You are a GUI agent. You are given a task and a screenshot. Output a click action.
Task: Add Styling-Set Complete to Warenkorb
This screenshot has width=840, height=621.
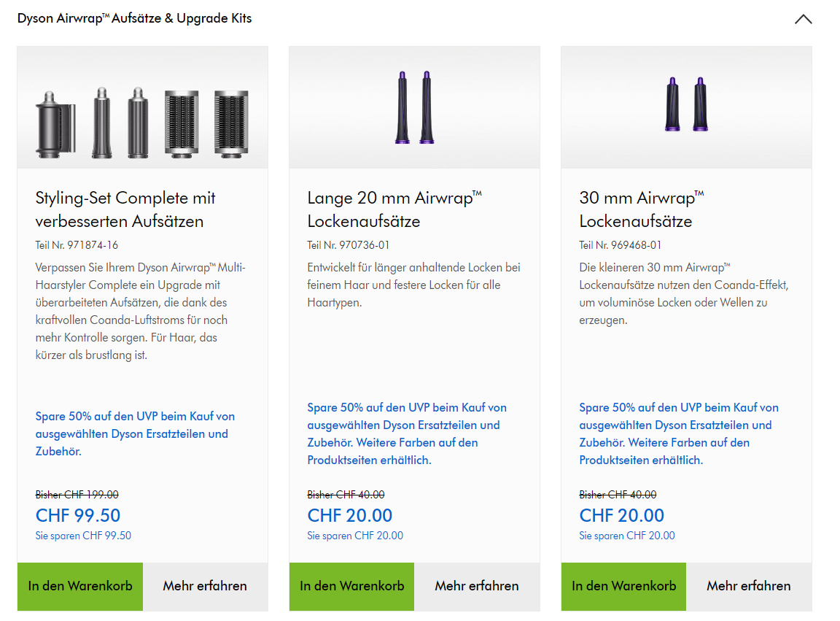(x=80, y=586)
